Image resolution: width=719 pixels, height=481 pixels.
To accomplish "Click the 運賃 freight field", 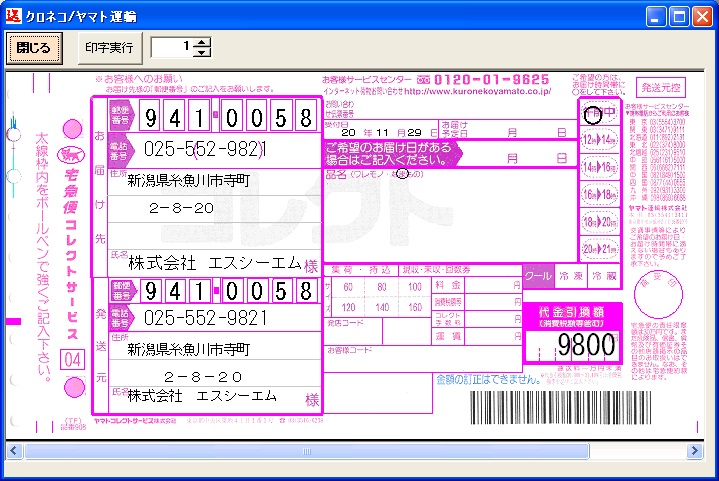I will click(x=493, y=337).
